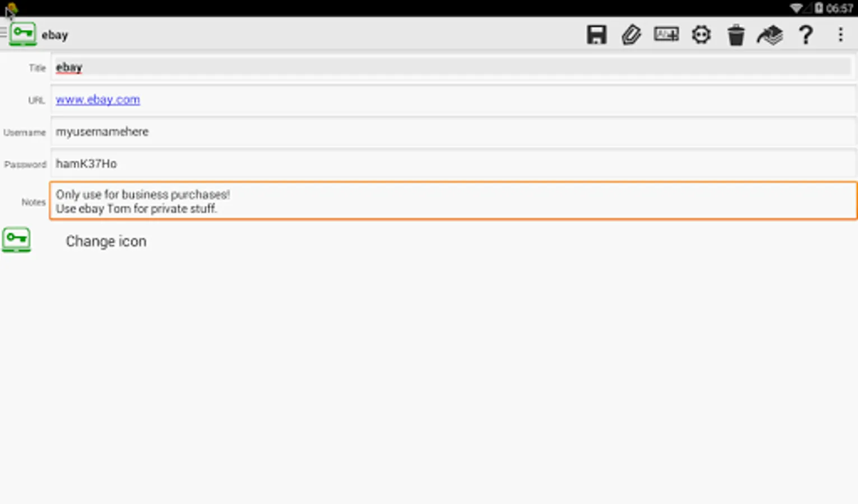Image resolution: width=858 pixels, height=504 pixels.
Task: Open the navigation drawer hamburger icon
Action: click(x=3, y=32)
